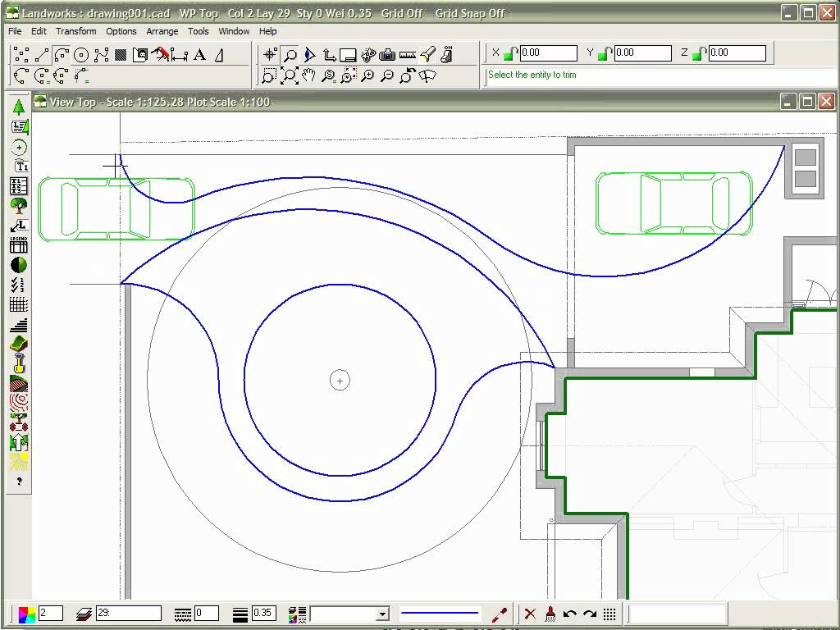
Task: Open the LEGEND table tool
Action: coord(18,244)
